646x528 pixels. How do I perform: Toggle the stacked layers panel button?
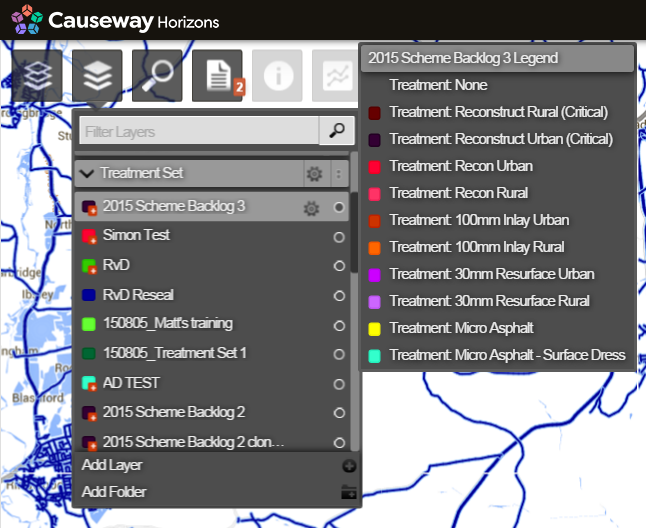pyautogui.click(x=97, y=76)
